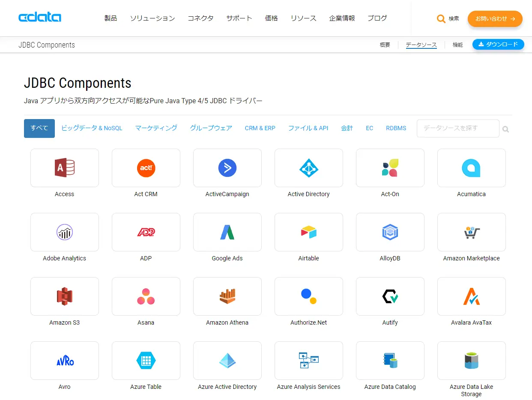Screen dimensions: 532x400
Task: Focus the データソースを探す search field
Action: (x=458, y=128)
